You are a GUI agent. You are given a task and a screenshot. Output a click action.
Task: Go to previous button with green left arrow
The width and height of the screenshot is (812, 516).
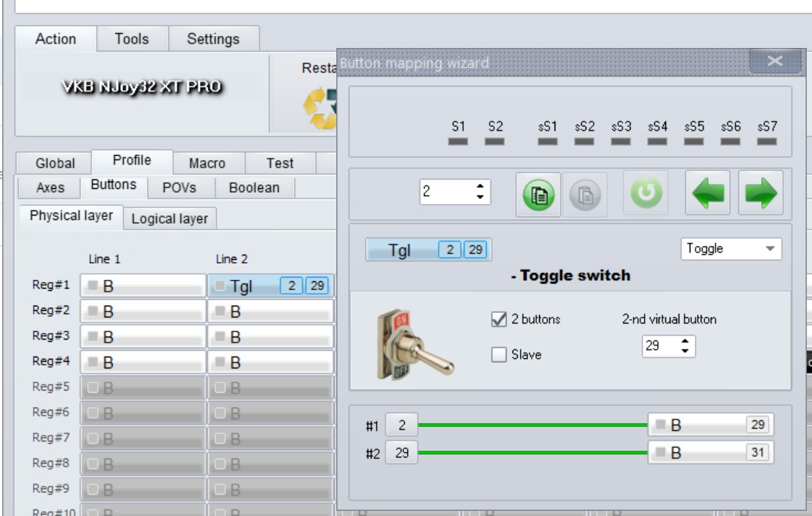707,193
